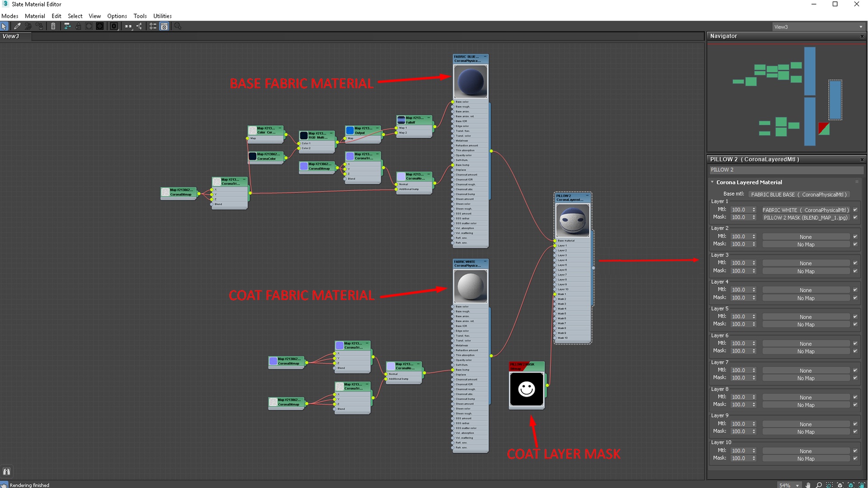Collapse the FABRIC BLUE node
868x488 pixels.
[485, 57]
